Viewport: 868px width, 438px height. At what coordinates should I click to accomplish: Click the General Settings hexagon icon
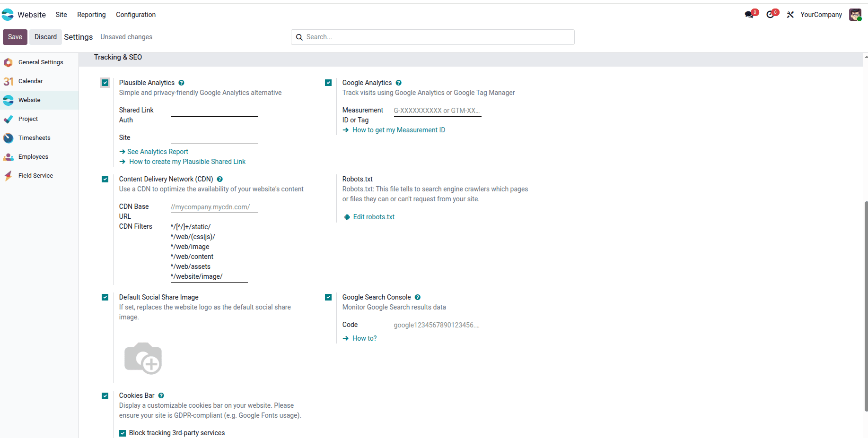9,62
